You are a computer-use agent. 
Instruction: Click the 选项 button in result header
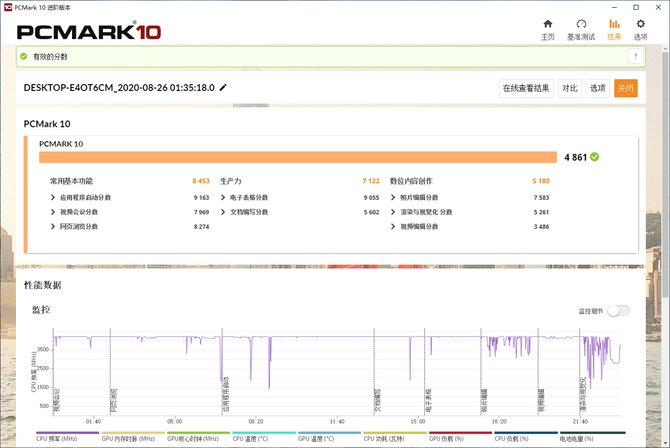(x=598, y=88)
